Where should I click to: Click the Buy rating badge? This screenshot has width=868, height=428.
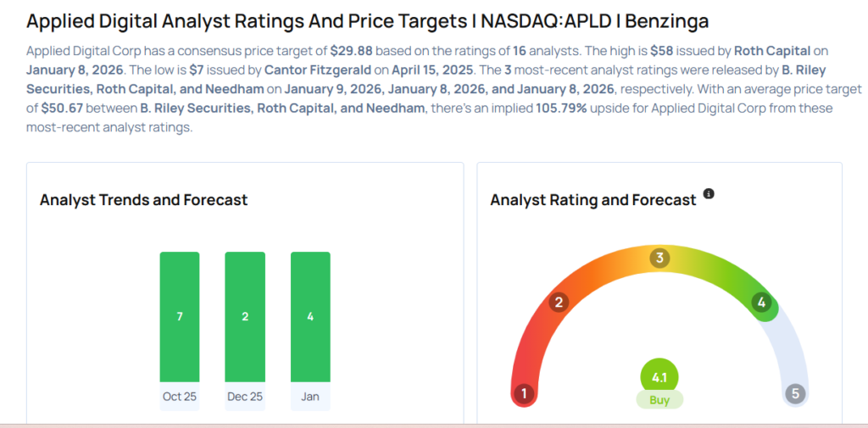pyautogui.click(x=659, y=399)
